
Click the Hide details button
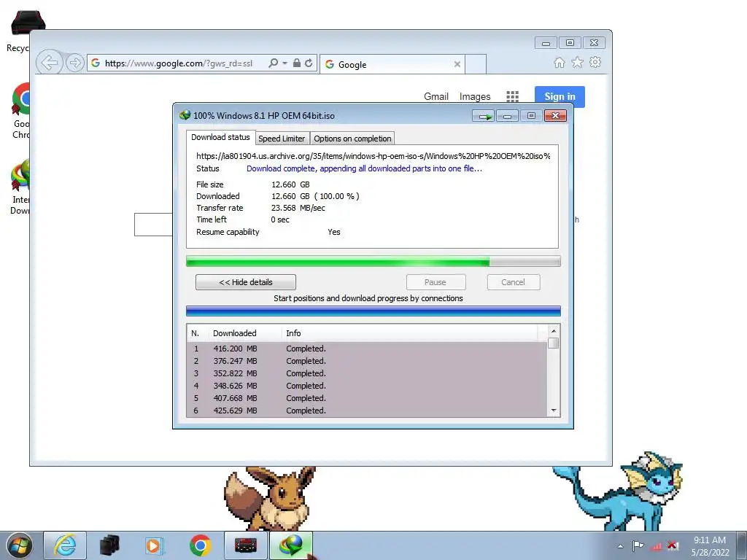246,282
